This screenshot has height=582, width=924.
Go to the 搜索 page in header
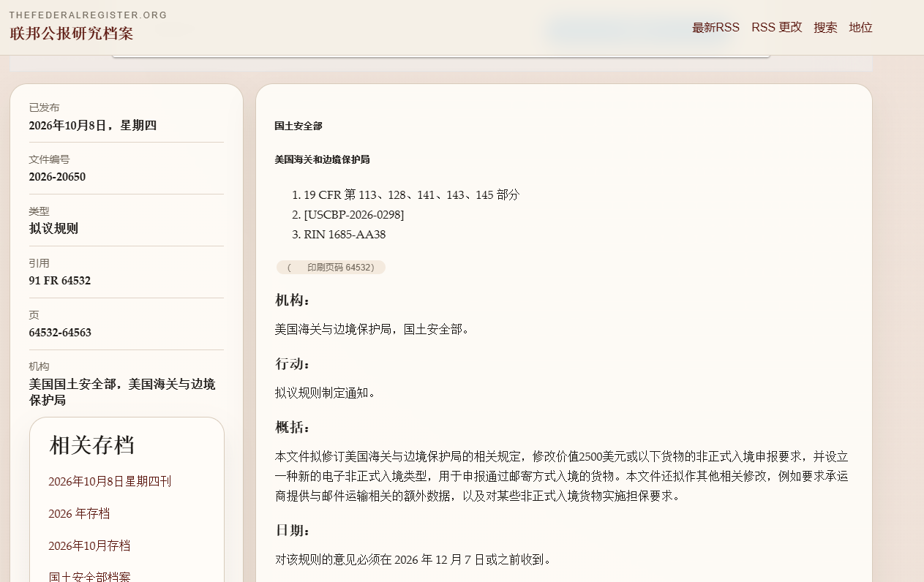(x=825, y=28)
